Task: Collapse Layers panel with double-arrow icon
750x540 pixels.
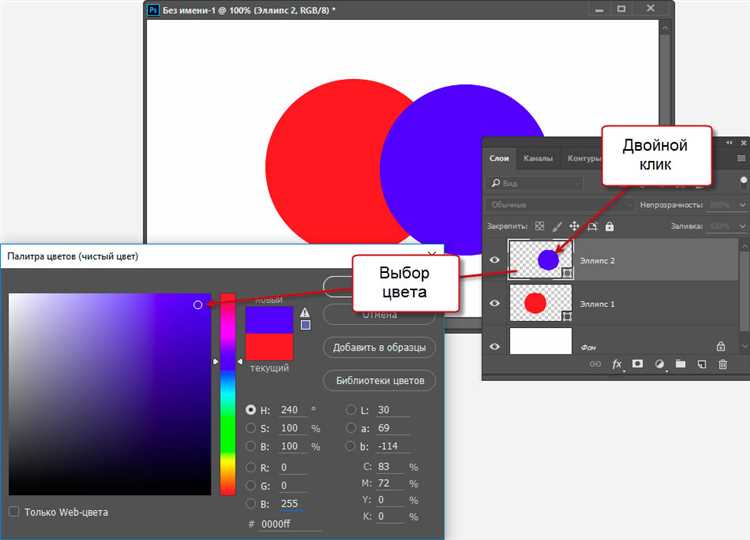Action: click(x=729, y=143)
